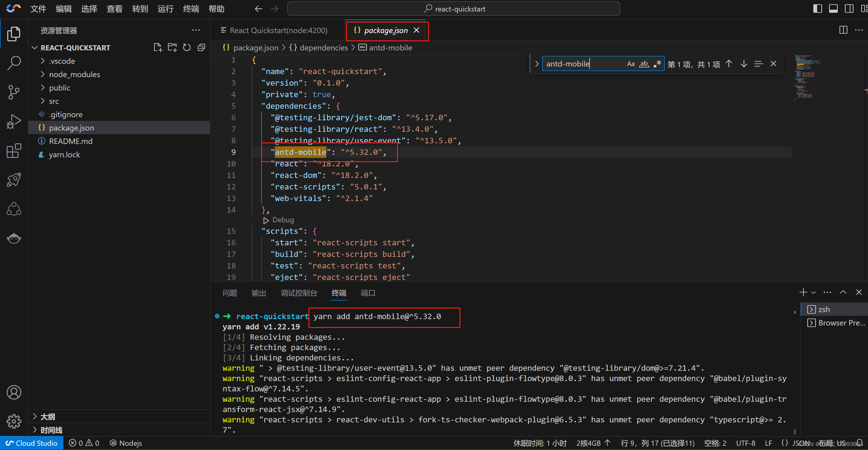Open the Search view in activity bar
This screenshot has width=868, height=450.
14,63
